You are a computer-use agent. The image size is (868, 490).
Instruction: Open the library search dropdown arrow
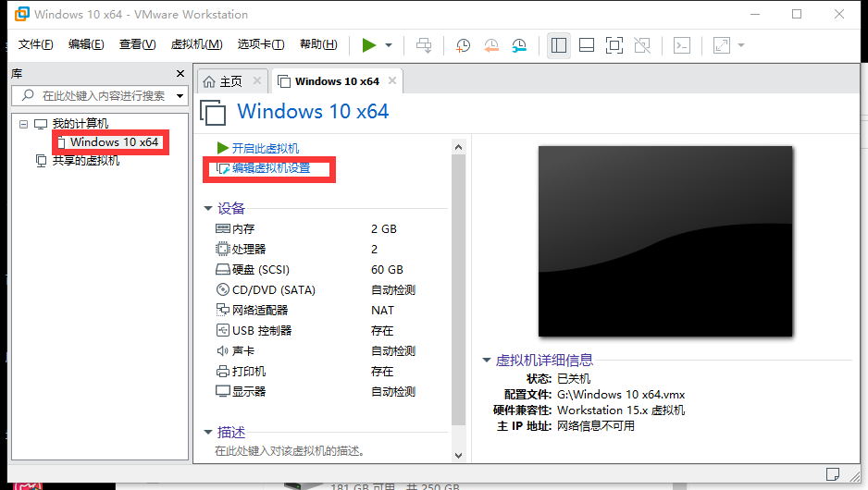tap(180, 96)
